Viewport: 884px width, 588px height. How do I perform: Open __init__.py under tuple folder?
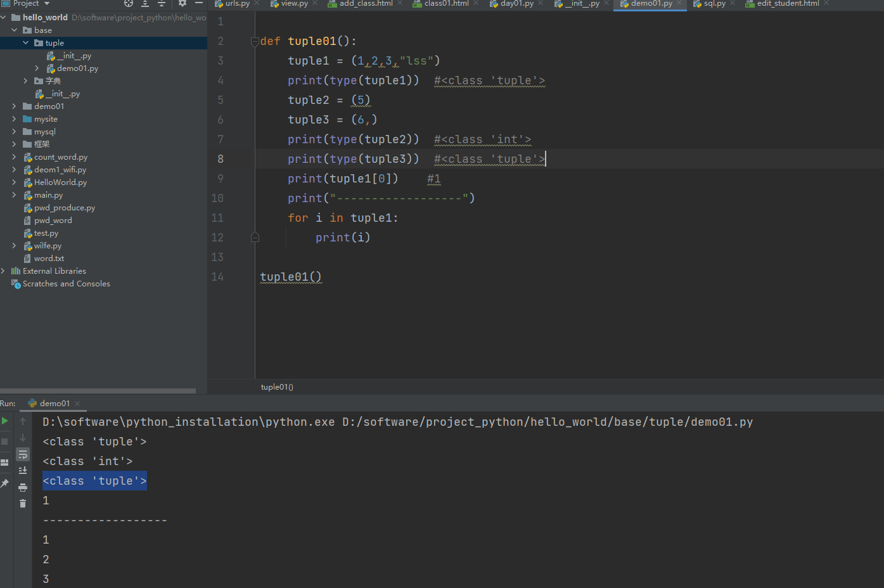coord(69,56)
